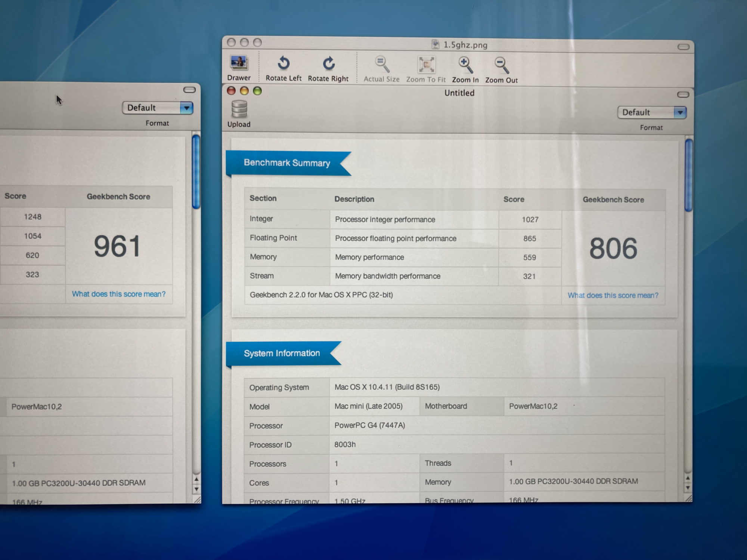This screenshot has width=747, height=560.
Task: Click 'What does this score mean?' beside 961
Action: (118, 294)
